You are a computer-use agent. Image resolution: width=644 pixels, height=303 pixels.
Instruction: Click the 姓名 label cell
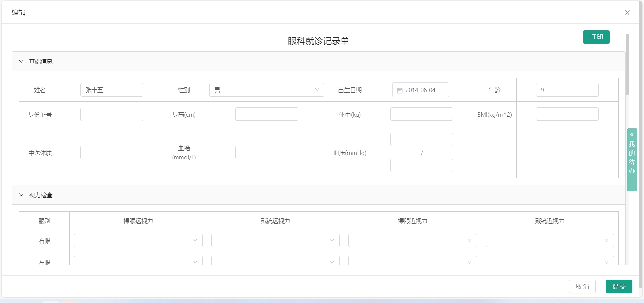tap(40, 90)
